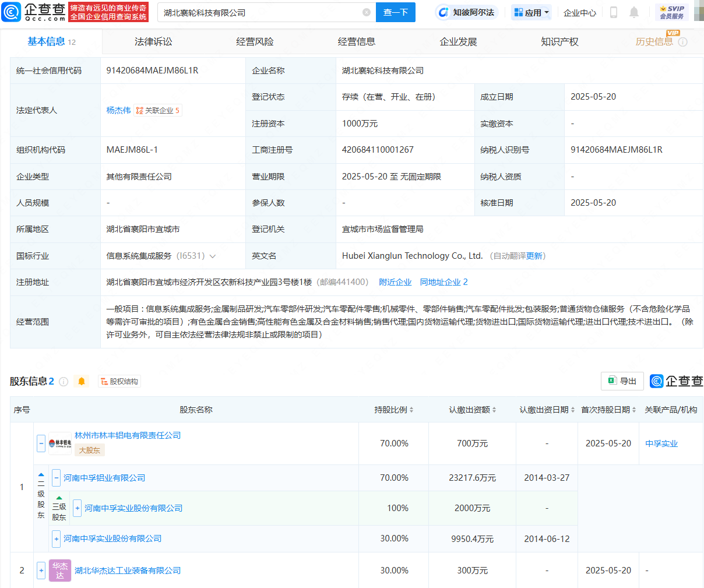704x588 pixels.
Task: Open 企业中心 link
Action: pos(580,12)
